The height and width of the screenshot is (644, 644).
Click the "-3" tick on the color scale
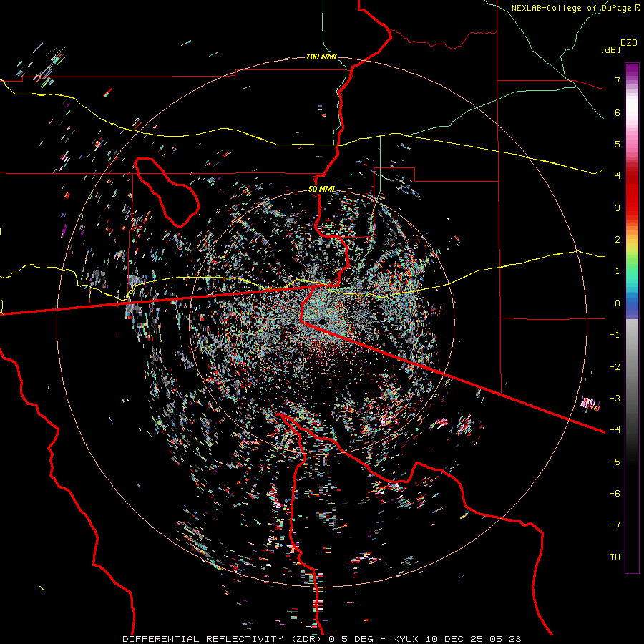pyautogui.click(x=615, y=399)
